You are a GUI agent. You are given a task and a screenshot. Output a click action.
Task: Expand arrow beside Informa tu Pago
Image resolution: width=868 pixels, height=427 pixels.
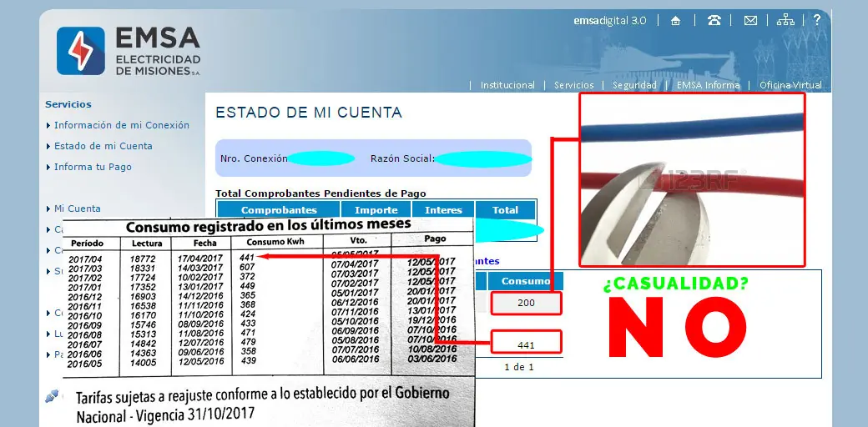[x=48, y=167]
